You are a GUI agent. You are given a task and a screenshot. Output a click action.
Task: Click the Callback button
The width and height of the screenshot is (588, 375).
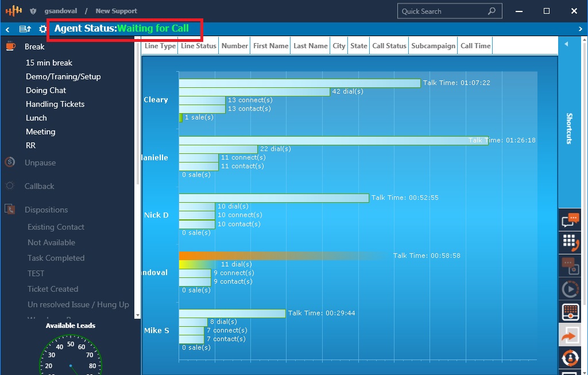click(x=39, y=186)
